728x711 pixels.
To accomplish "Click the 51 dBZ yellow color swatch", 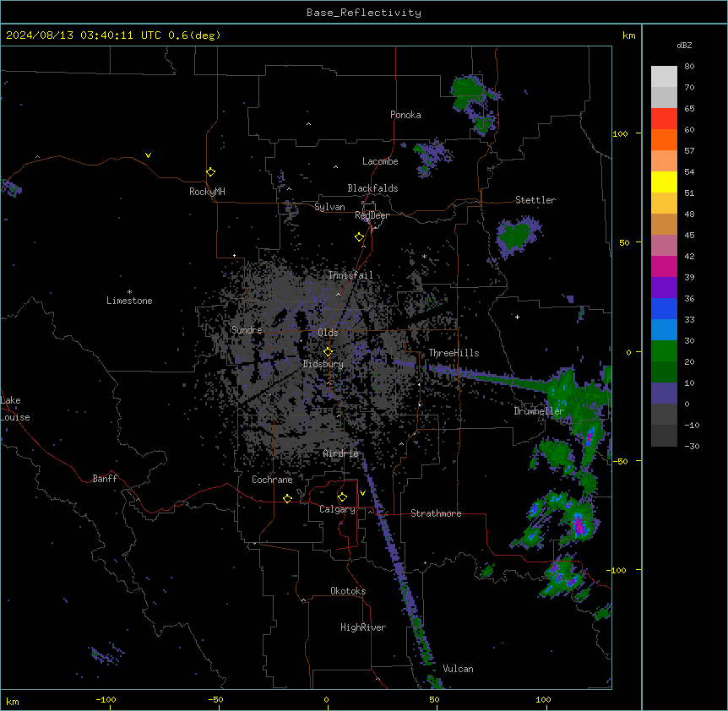I will [664, 182].
